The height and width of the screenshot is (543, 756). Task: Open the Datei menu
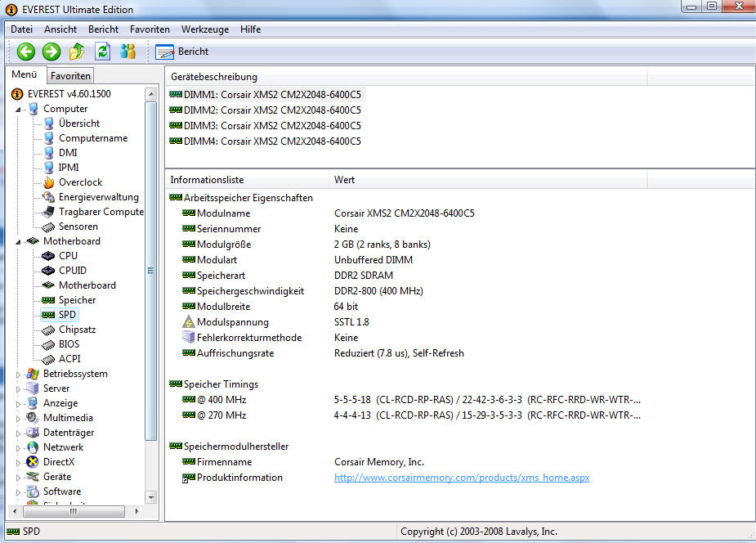[x=22, y=29]
